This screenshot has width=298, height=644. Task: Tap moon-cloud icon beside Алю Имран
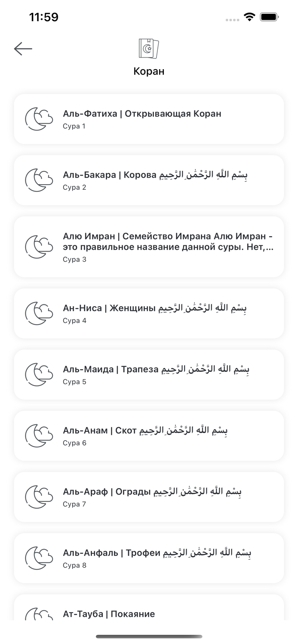[x=39, y=247]
